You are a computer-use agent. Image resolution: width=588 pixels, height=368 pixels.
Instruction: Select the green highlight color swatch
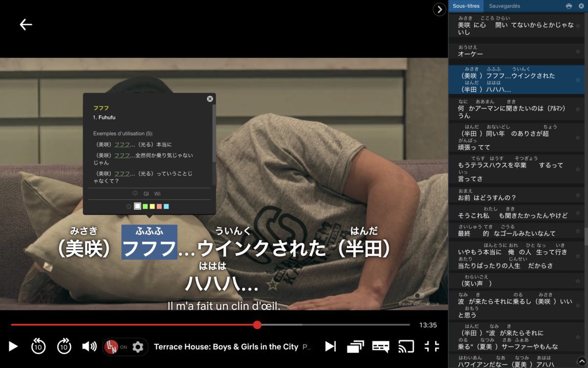[x=146, y=206]
